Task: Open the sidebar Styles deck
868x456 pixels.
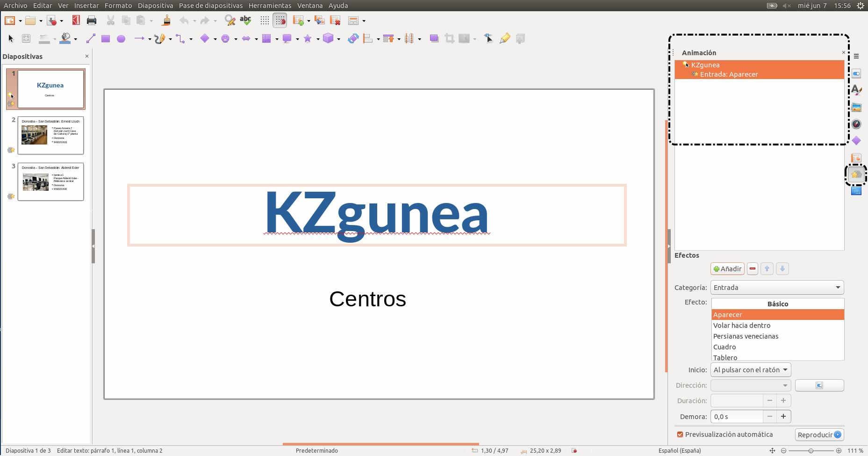Action: (856, 90)
